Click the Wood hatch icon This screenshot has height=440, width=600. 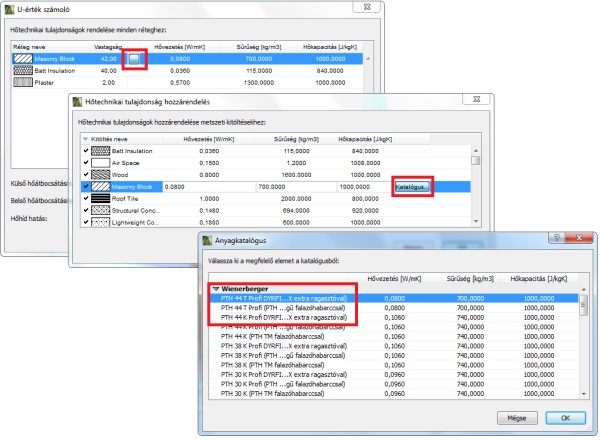click(x=101, y=174)
